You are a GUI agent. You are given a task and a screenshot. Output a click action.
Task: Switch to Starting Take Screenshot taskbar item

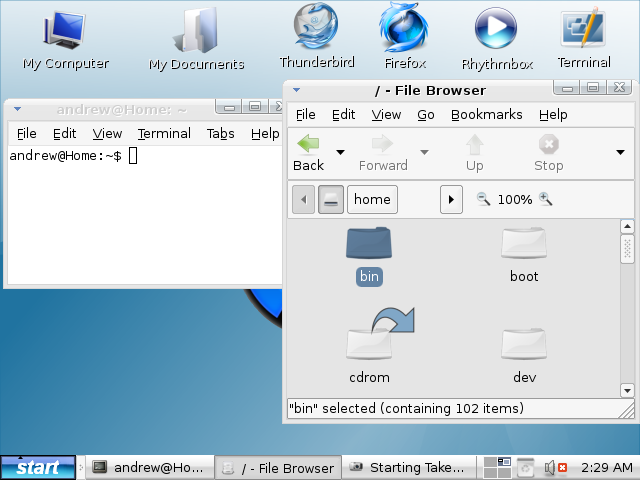pos(408,468)
